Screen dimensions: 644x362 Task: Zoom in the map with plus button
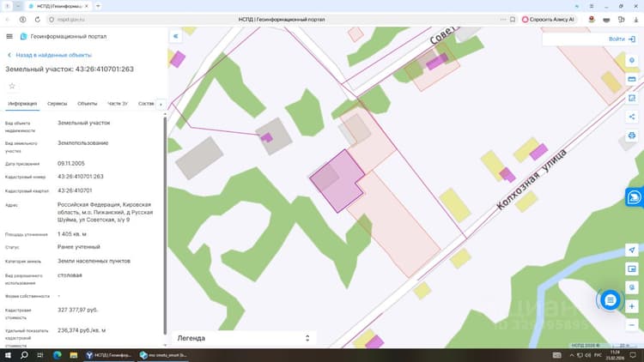click(x=632, y=306)
